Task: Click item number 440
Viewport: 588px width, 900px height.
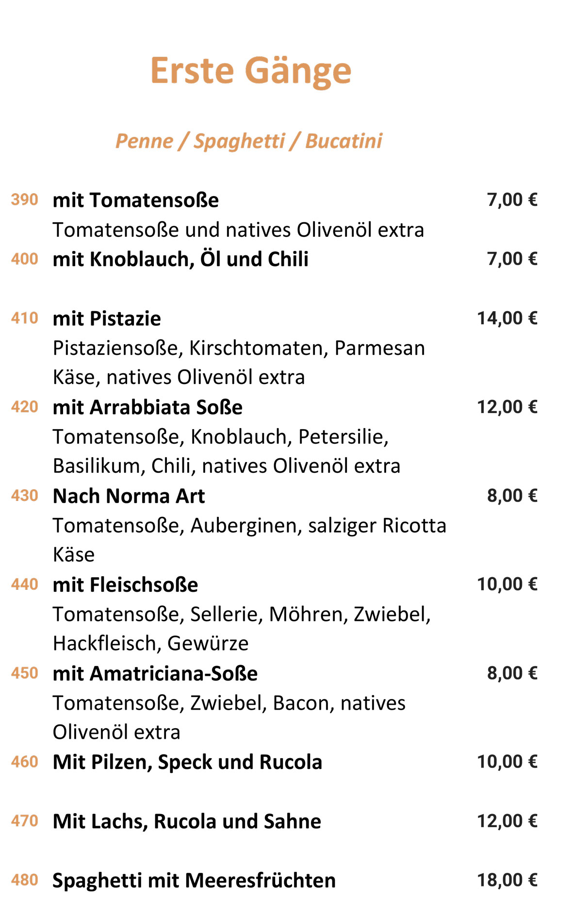Action: (x=25, y=584)
